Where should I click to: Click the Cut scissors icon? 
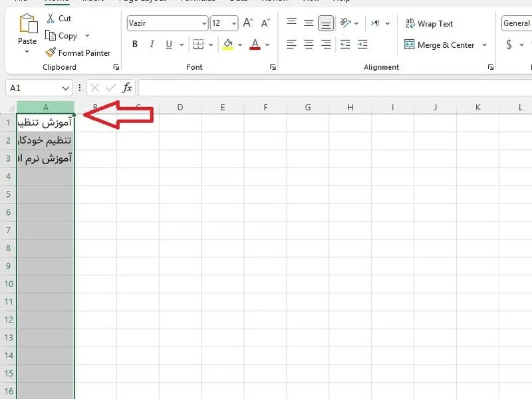(51, 19)
